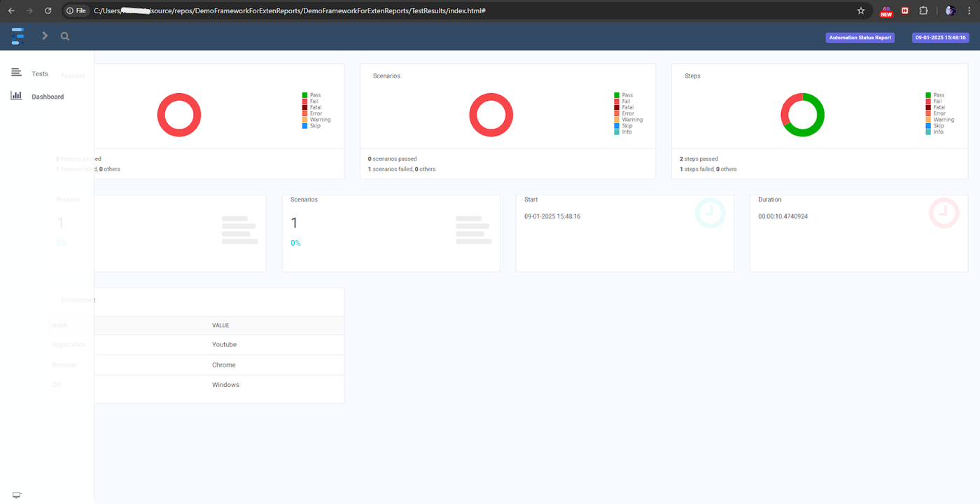980x504 pixels.
Task: Click the '2 steps passed' text
Action: (699, 159)
